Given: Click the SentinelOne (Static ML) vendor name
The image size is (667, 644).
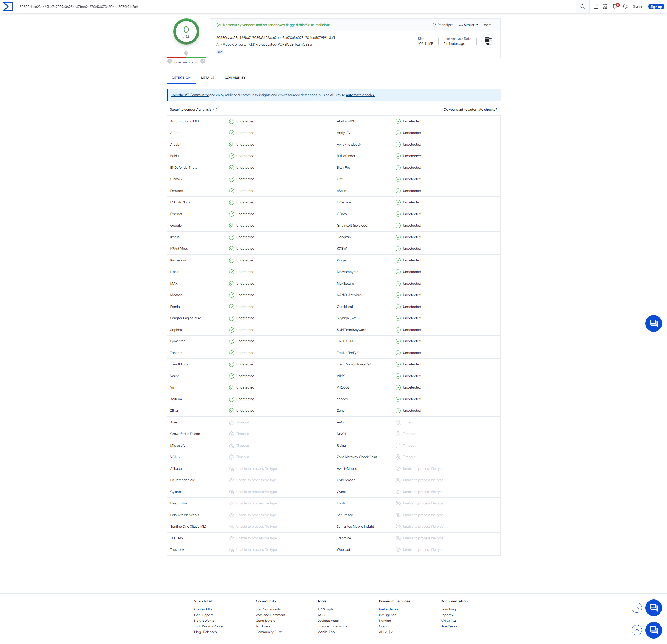Looking at the screenshot, I should (188, 526).
